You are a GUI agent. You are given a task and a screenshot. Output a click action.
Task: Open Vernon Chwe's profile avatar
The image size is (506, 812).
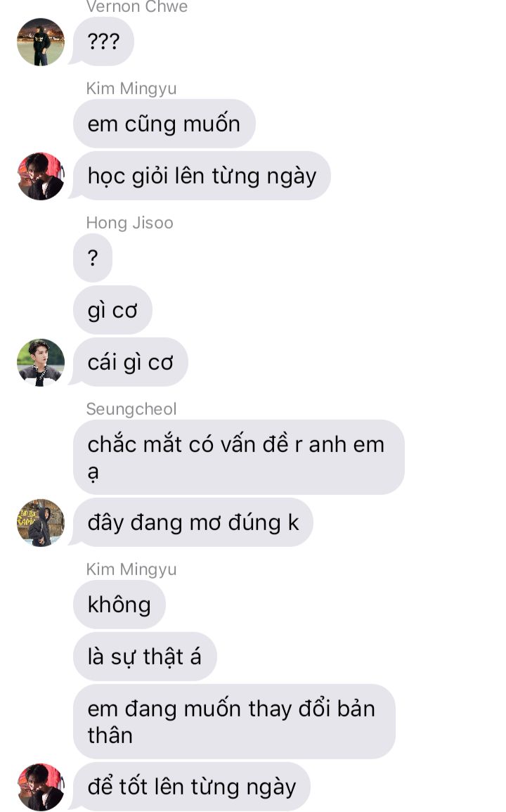click(x=41, y=42)
